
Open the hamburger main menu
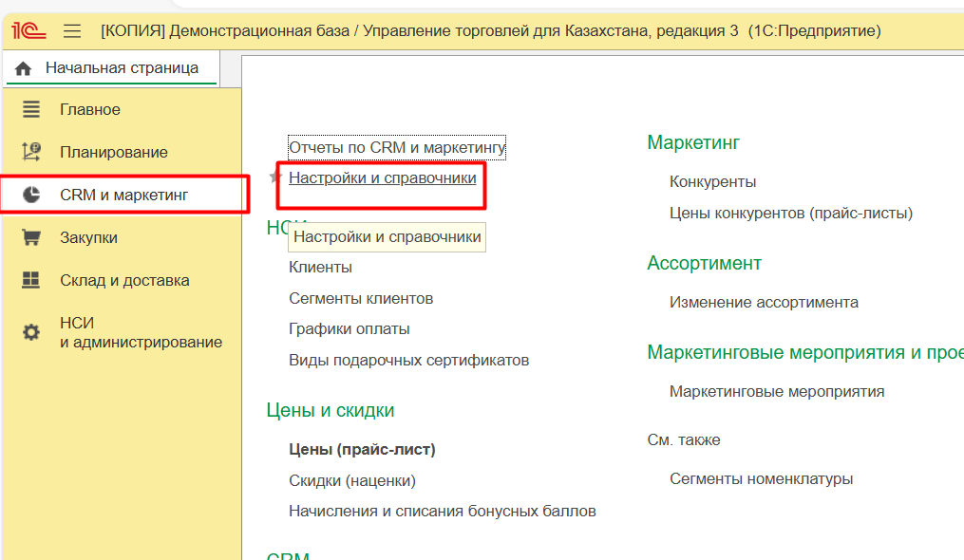point(72,31)
